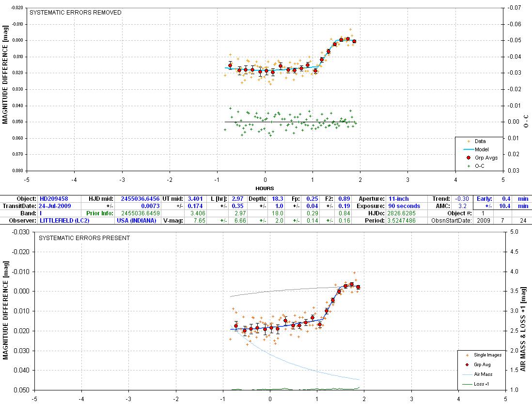Screen dimensions: 532x404
Task: Click the observation start year '2009'
Action: (x=483, y=220)
